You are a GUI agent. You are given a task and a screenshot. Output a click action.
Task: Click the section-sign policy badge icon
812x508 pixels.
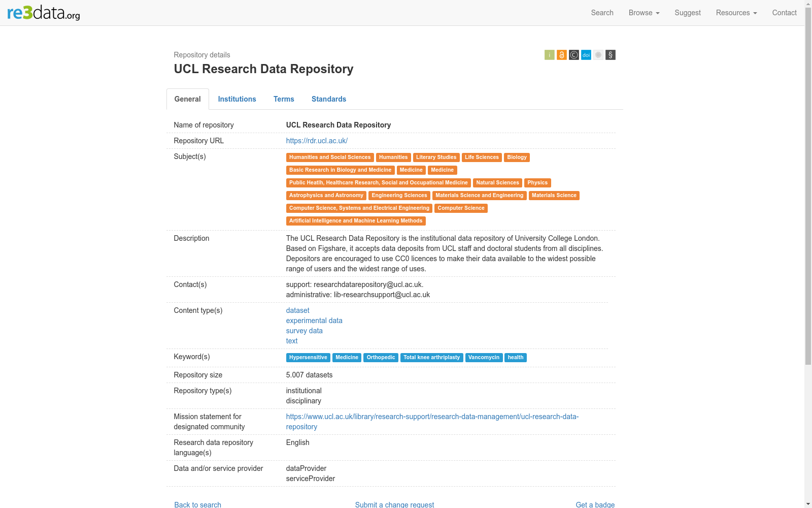611,55
